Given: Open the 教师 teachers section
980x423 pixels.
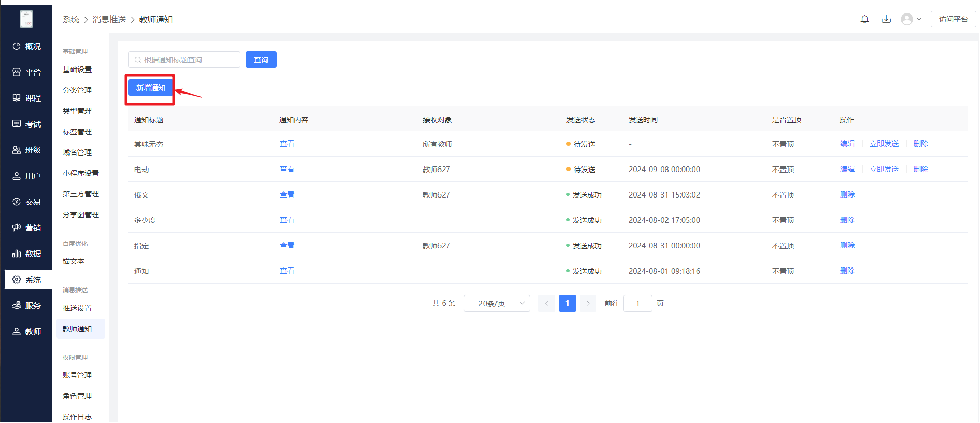Looking at the screenshot, I should [x=26, y=331].
